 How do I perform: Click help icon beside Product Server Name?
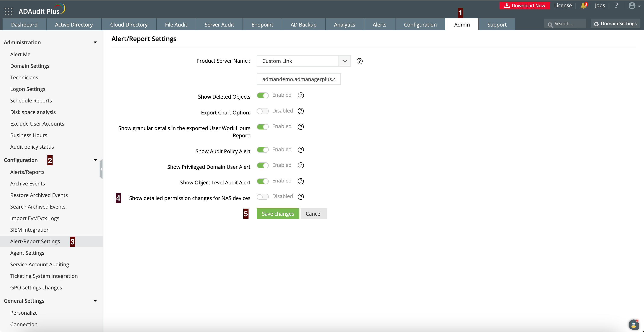click(x=360, y=61)
